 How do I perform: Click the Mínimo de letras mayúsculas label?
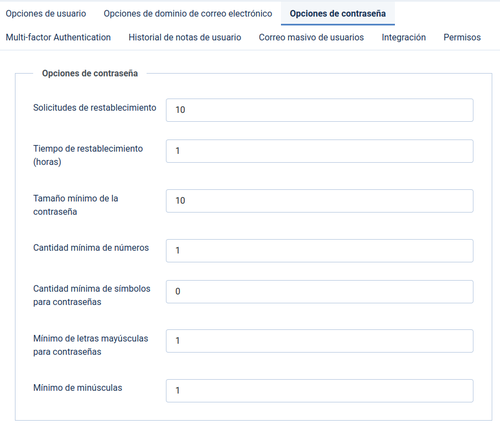pos(91,345)
